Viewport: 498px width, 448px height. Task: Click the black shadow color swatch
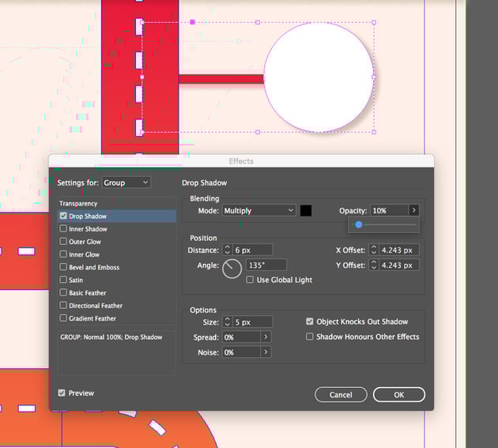click(306, 211)
